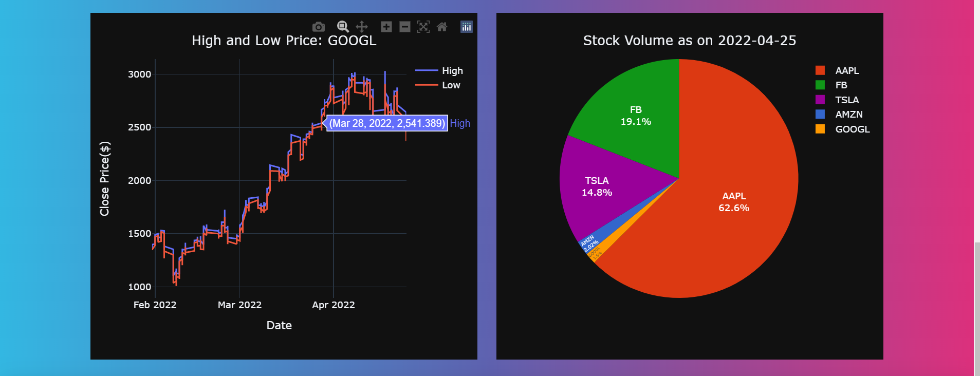Hide AAPL slice via legend entry

[847, 70]
